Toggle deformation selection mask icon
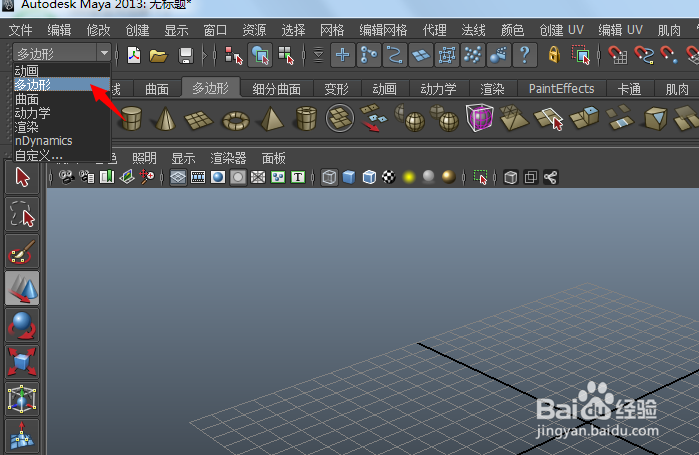The width and height of the screenshot is (699, 455). tap(446, 55)
